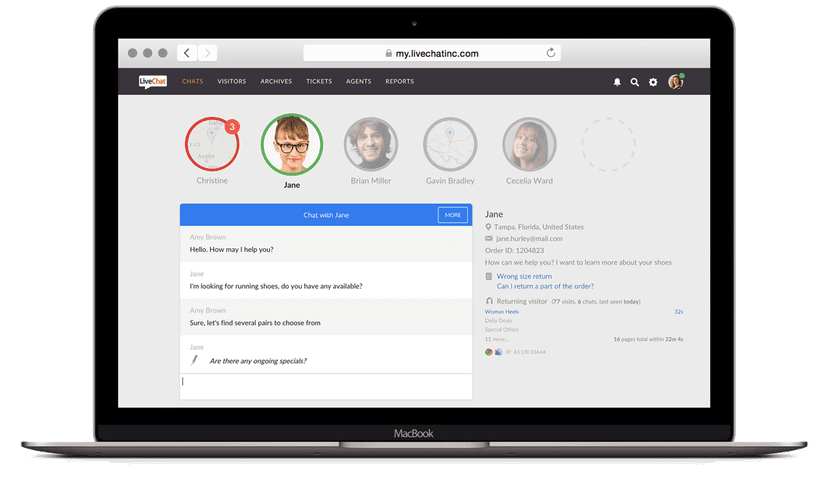The width and height of the screenshot is (828, 492).
Task: Select Brian Miller's chat avatar
Action: (371, 144)
